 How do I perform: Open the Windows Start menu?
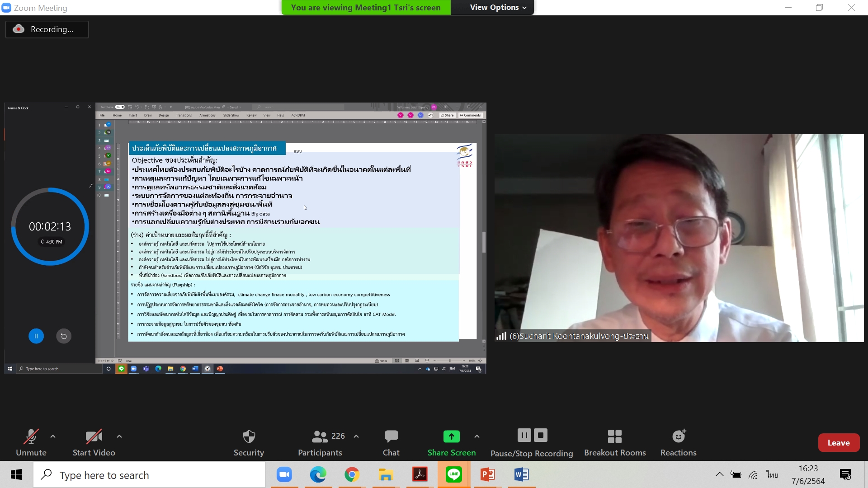click(x=16, y=475)
